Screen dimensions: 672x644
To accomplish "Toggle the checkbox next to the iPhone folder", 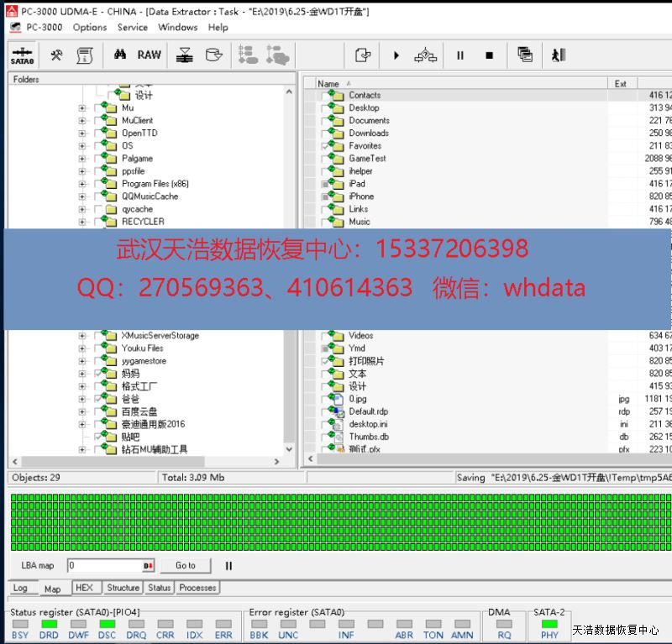I will [x=327, y=196].
